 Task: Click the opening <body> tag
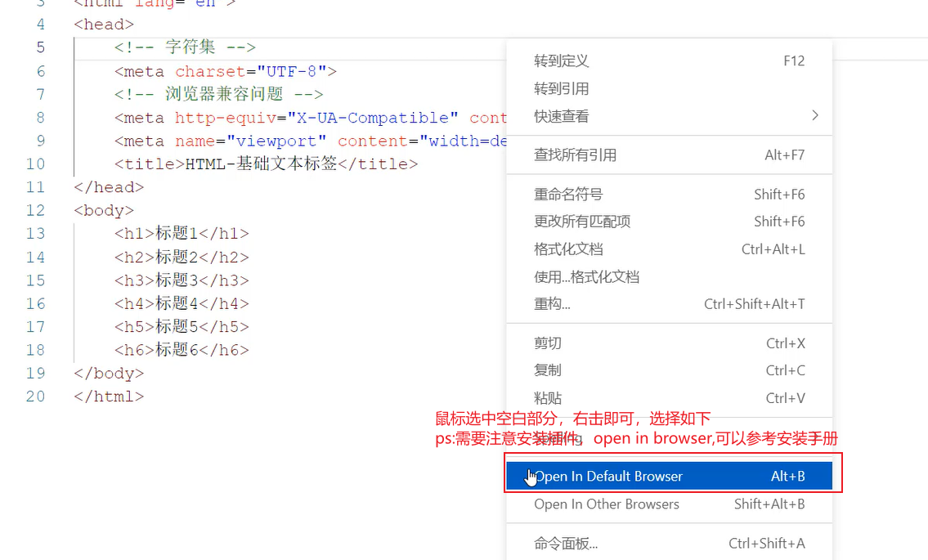point(104,211)
